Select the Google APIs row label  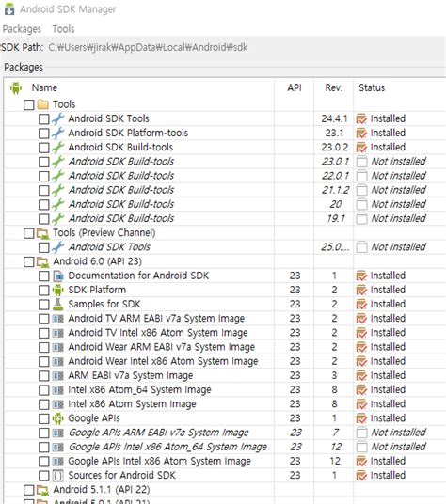click(94, 418)
